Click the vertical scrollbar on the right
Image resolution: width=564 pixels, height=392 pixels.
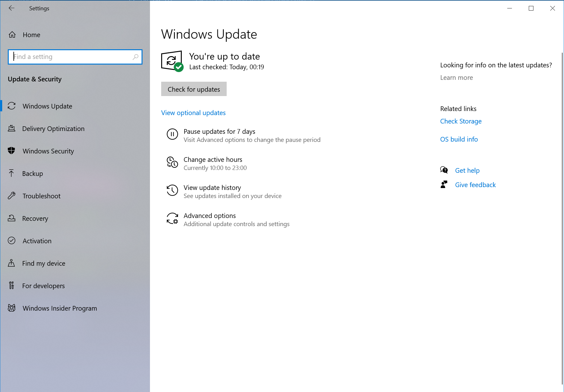[562, 218]
